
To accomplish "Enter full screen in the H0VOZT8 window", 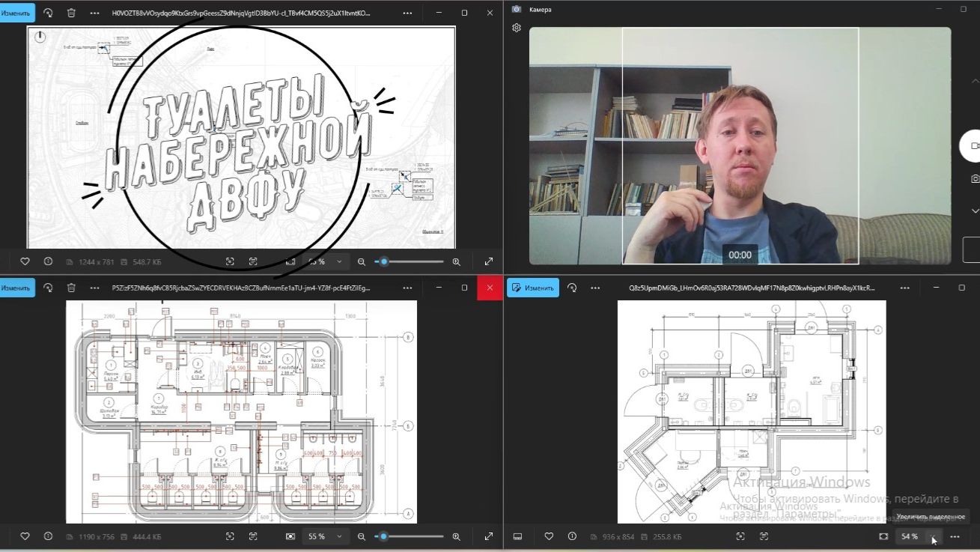I will (489, 261).
